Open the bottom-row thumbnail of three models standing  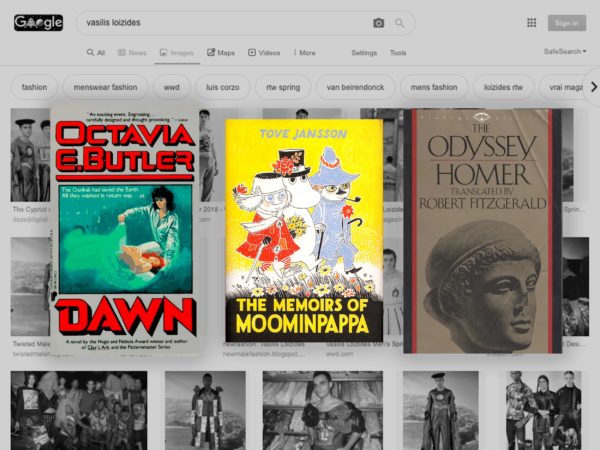543,410
